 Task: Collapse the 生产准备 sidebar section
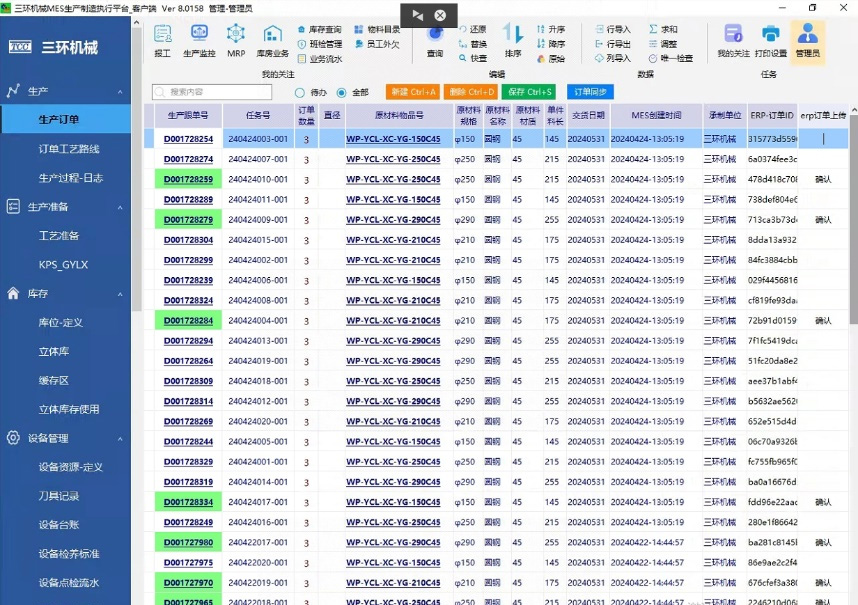120,207
